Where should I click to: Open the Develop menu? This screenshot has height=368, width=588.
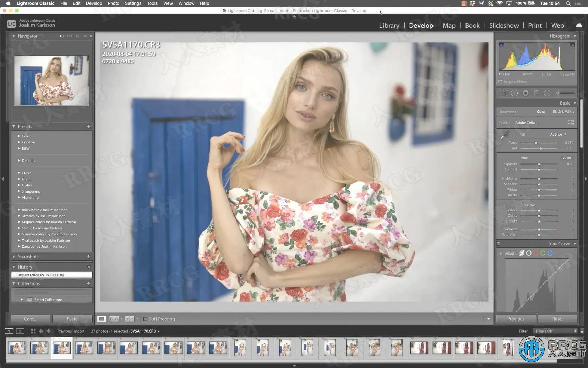tap(94, 3)
